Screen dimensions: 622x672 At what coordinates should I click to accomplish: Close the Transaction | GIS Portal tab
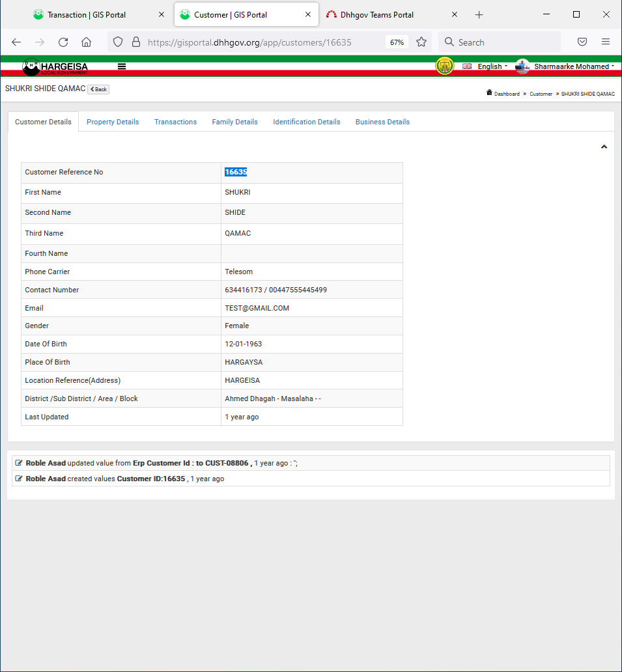pos(162,14)
